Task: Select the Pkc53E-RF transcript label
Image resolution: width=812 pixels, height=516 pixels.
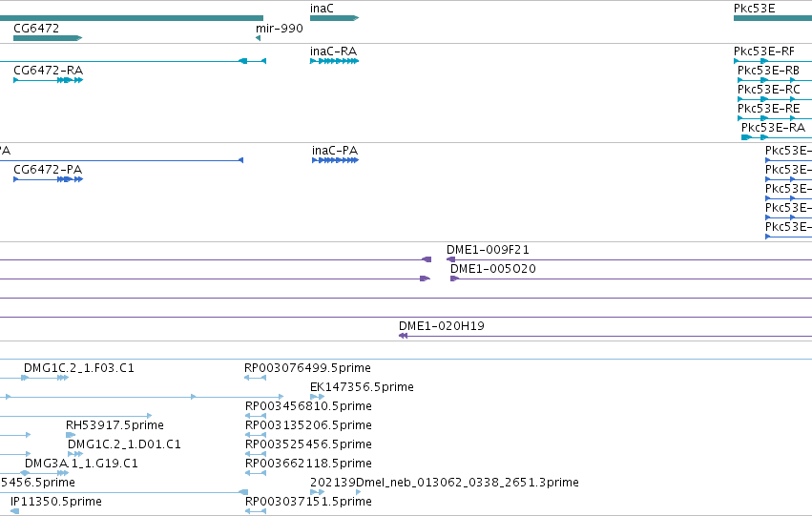Action: (764, 52)
